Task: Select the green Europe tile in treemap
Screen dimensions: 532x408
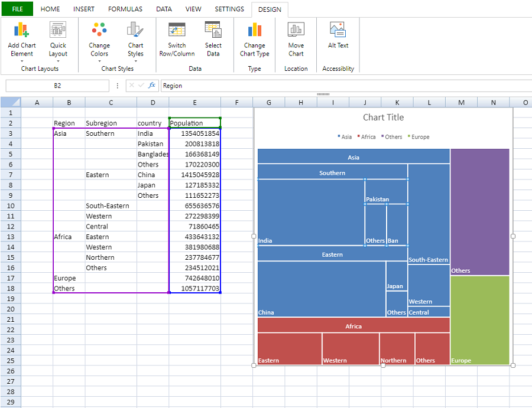Action: pos(480,320)
